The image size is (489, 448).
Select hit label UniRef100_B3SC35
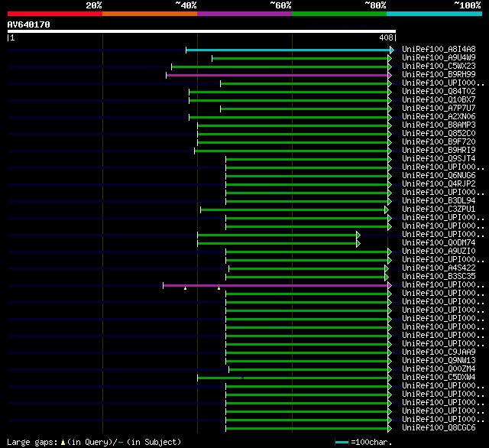point(439,277)
